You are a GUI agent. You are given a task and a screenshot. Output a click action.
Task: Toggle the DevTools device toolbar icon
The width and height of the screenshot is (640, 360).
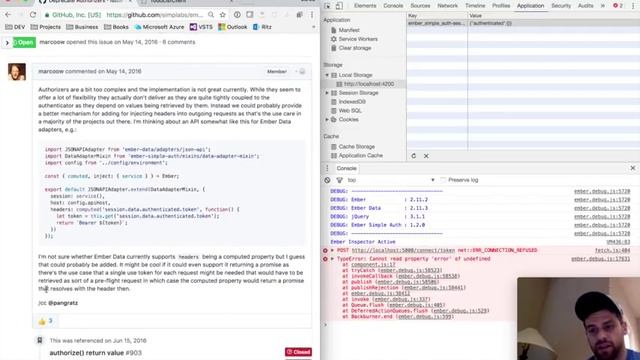339,6
